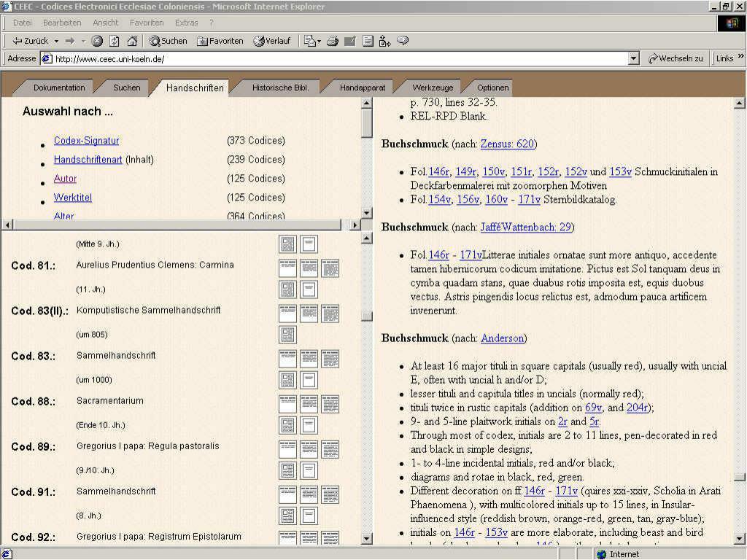This screenshot has width=747, height=560.
Task: Switch to the Werkzeuge tab
Action: coord(433,87)
